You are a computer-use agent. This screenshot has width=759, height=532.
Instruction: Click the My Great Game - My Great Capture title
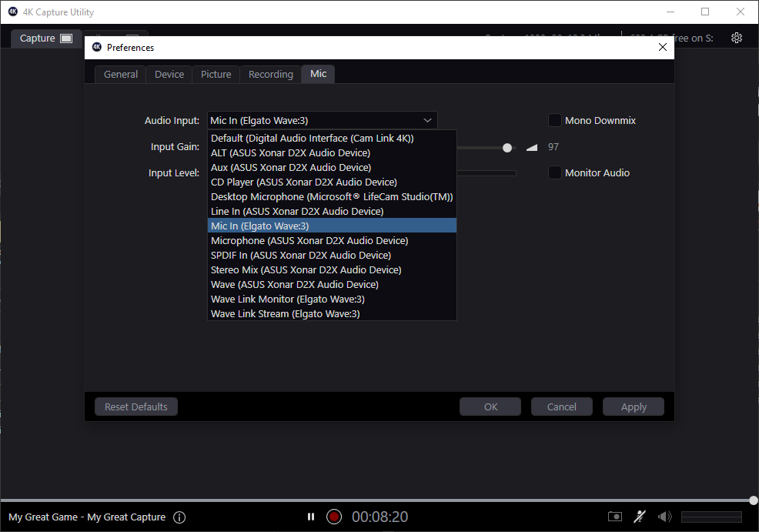87,517
